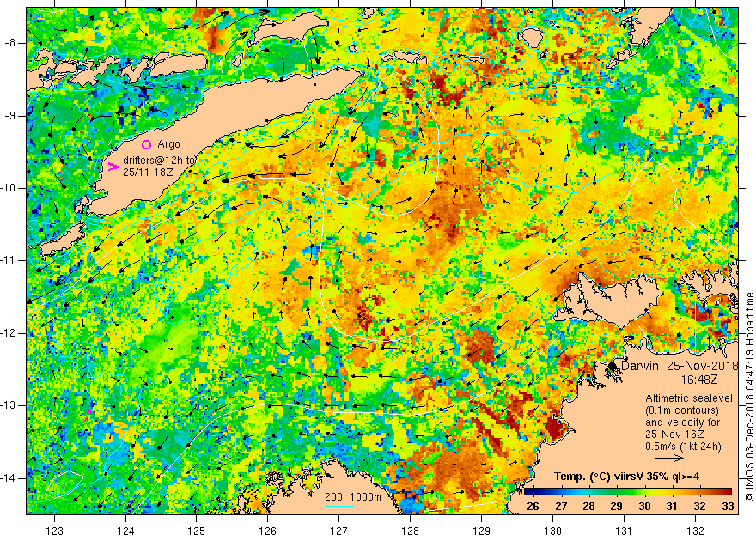Click the 'and velocity for' caption line
This screenshot has width=756, height=541.
(683, 422)
